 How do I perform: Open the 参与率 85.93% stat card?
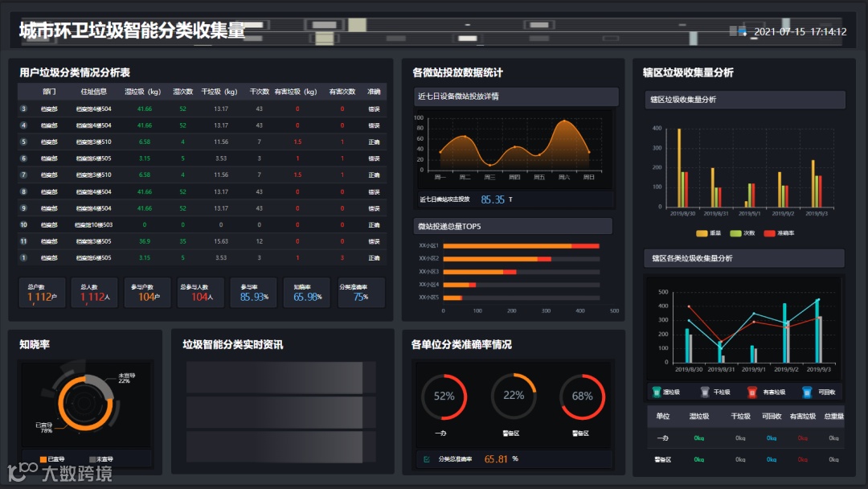(253, 293)
